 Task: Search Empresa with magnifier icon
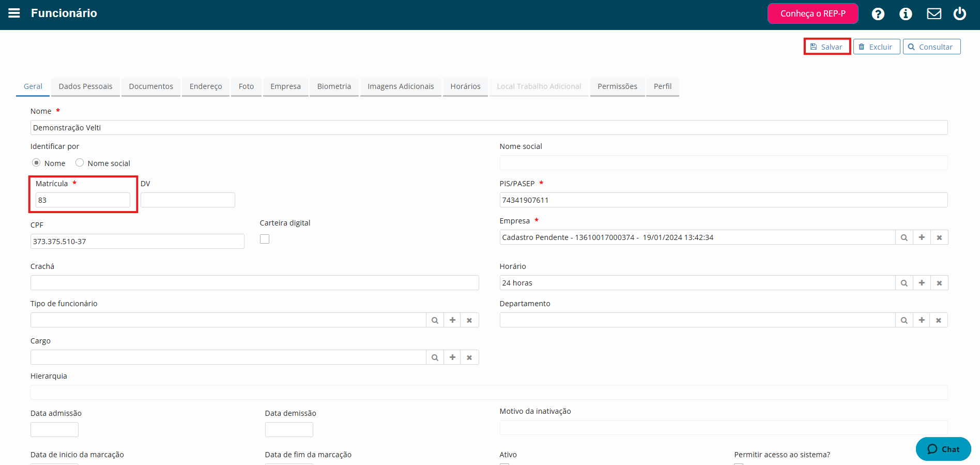tap(904, 237)
